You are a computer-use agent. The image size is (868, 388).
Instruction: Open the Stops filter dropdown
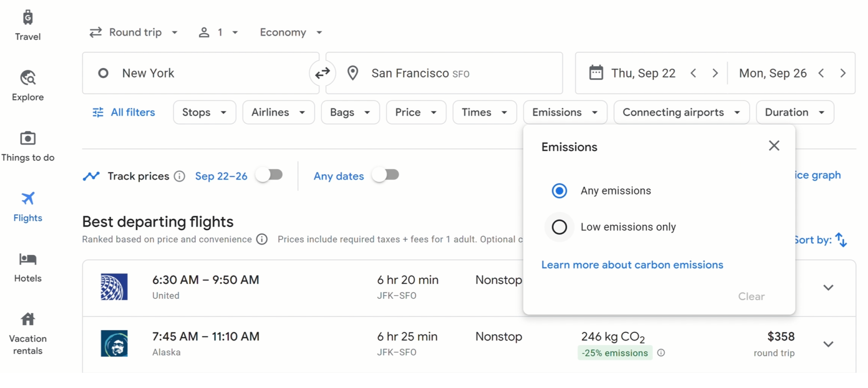(205, 112)
